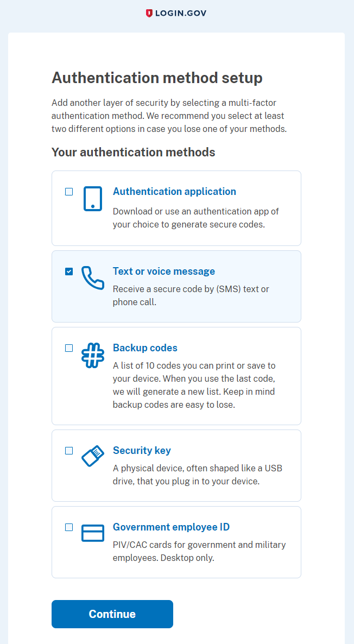Uncheck the Text or voice message checkbox
The image size is (354, 644).
[x=69, y=272]
